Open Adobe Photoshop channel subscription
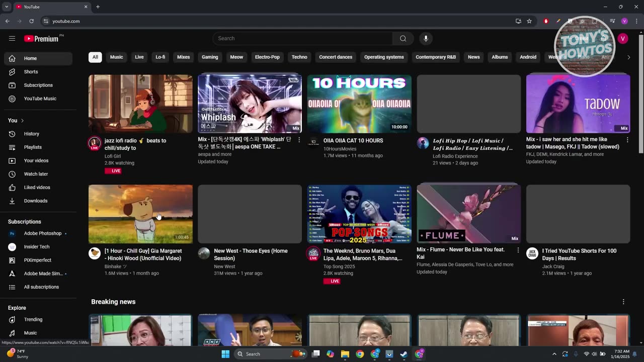Image resolution: width=644 pixels, height=362 pixels. (38, 233)
